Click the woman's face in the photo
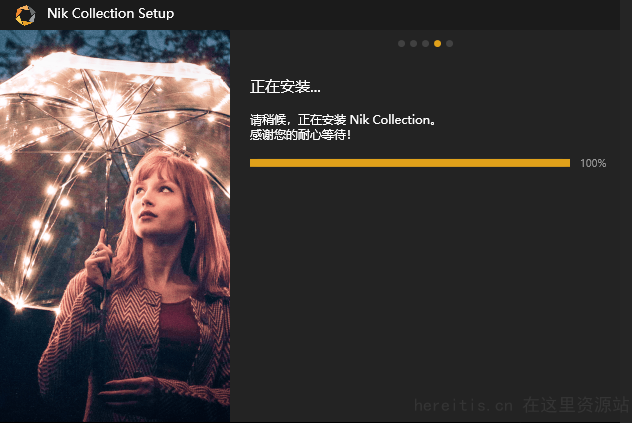The width and height of the screenshot is (632, 423). 157,202
